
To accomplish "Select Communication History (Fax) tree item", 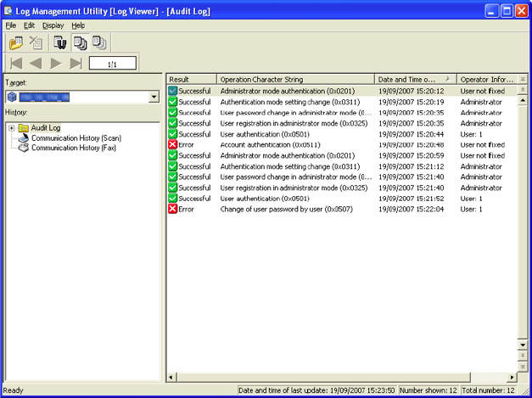I will pyautogui.click(x=74, y=148).
